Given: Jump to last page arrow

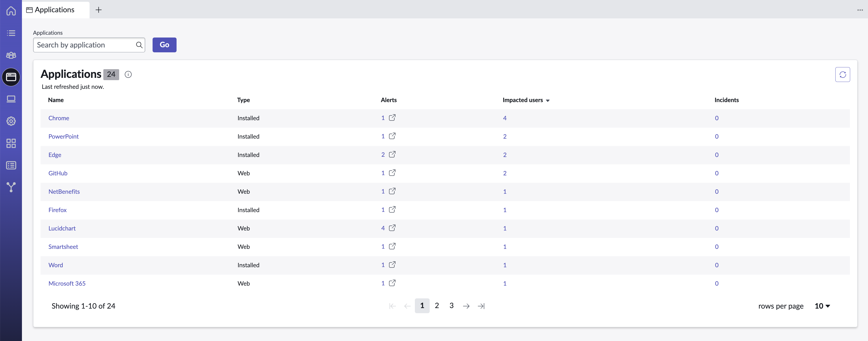Looking at the screenshot, I should pos(481,306).
